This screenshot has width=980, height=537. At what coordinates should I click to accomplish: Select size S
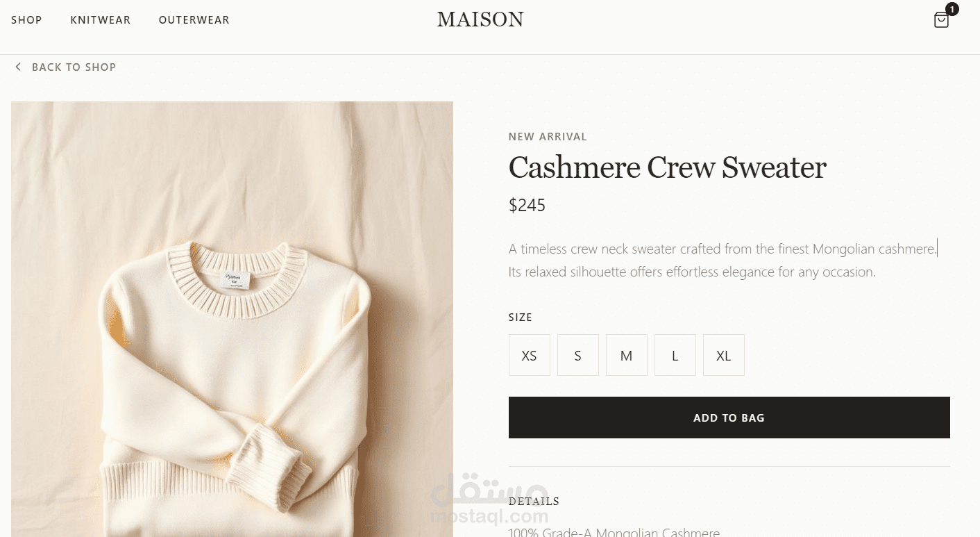[578, 355]
